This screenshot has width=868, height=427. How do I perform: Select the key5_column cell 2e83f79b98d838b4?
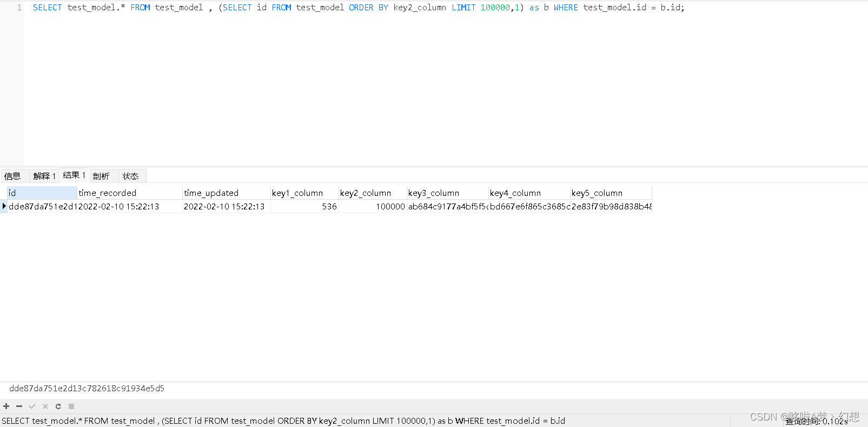click(x=611, y=206)
